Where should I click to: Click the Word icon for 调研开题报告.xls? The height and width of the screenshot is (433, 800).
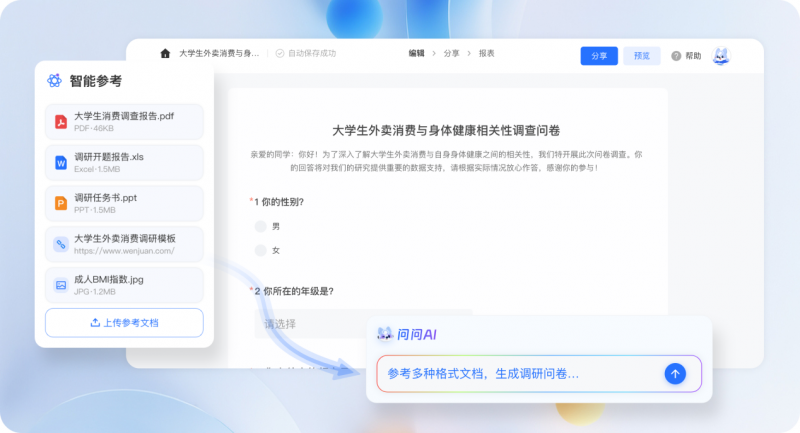click(61, 162)
